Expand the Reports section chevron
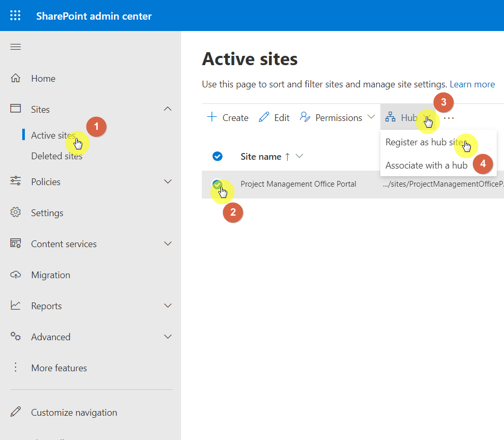This screenshot has height=440, width=504. (x=168, y=306)
